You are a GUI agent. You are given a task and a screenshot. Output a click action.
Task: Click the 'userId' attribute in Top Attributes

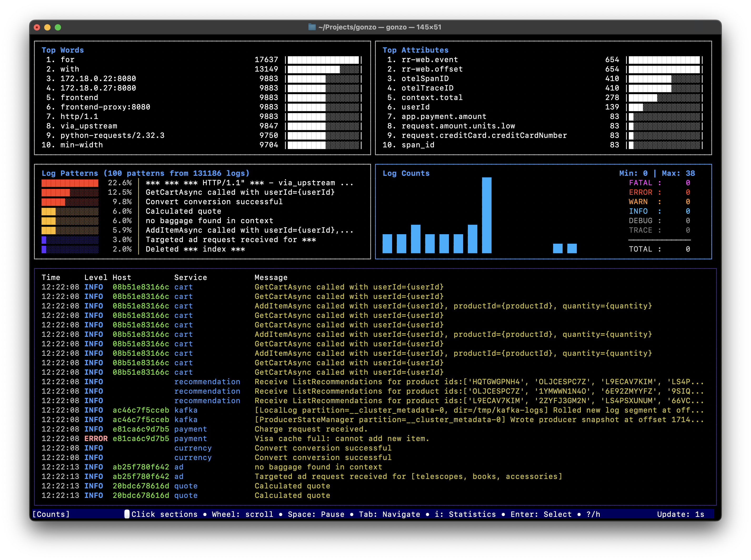[x=415, y=107]
